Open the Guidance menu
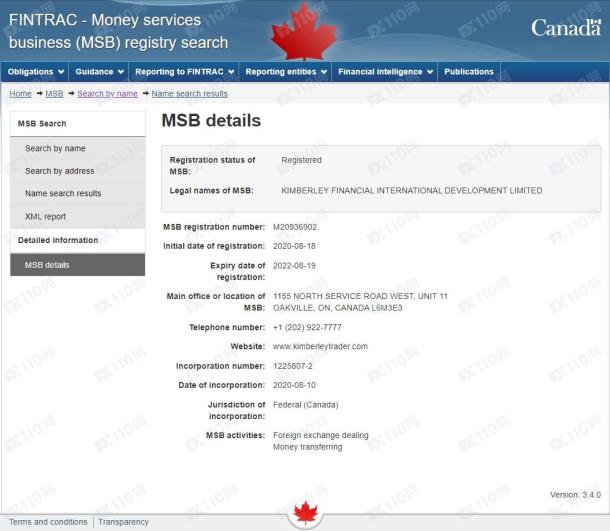 99,72
